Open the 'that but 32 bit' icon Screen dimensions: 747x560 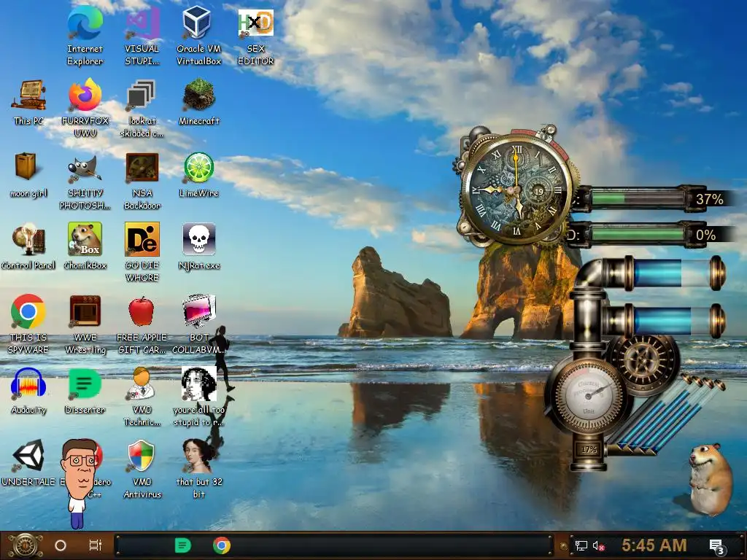coord(198,456)
